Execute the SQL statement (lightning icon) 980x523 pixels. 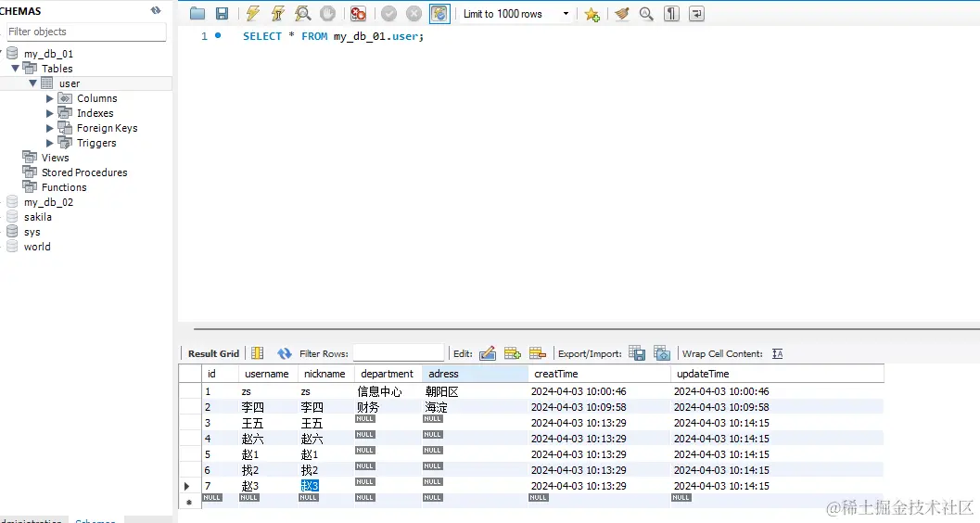(x=252, y=14)
